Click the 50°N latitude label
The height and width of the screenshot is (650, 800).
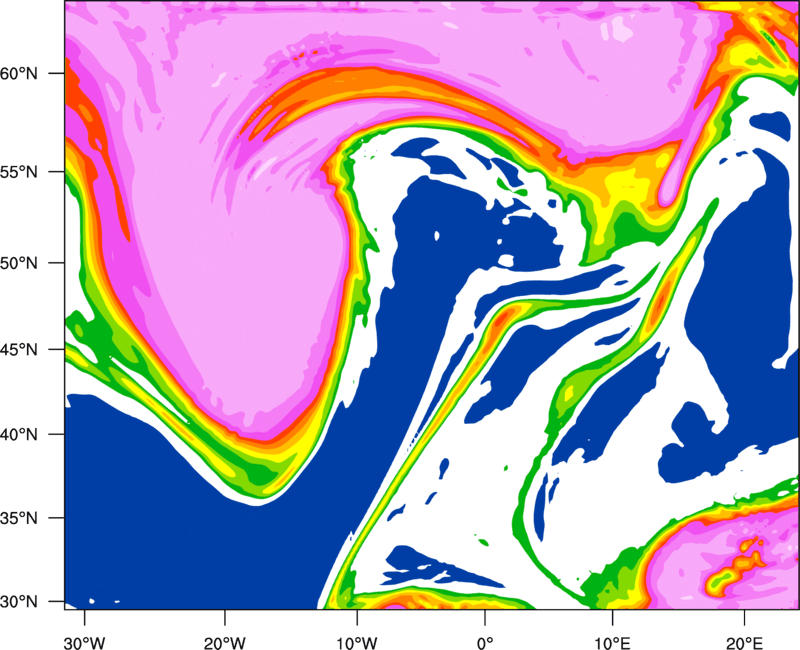(x=19, y=263)
